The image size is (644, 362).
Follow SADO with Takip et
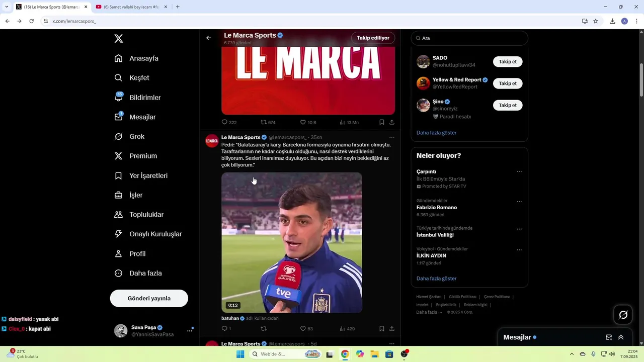click(x=508, y=62)
